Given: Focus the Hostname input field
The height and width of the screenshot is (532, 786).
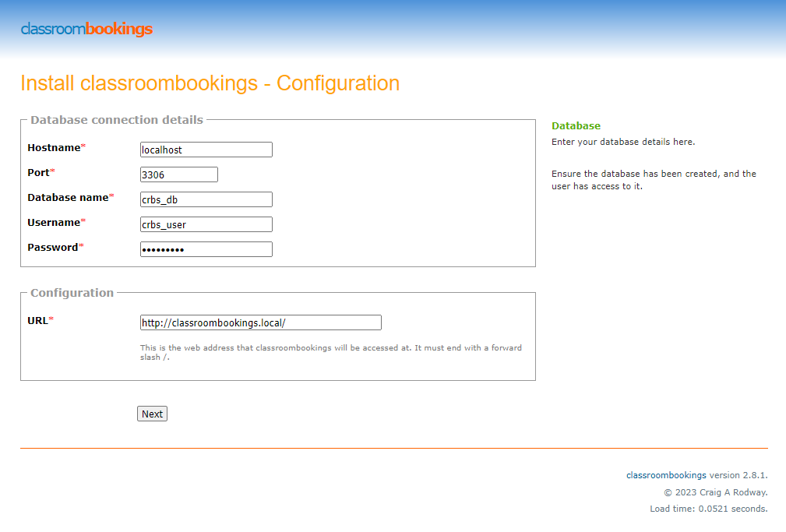Looking at the screenshot, I should pos(206,150).
